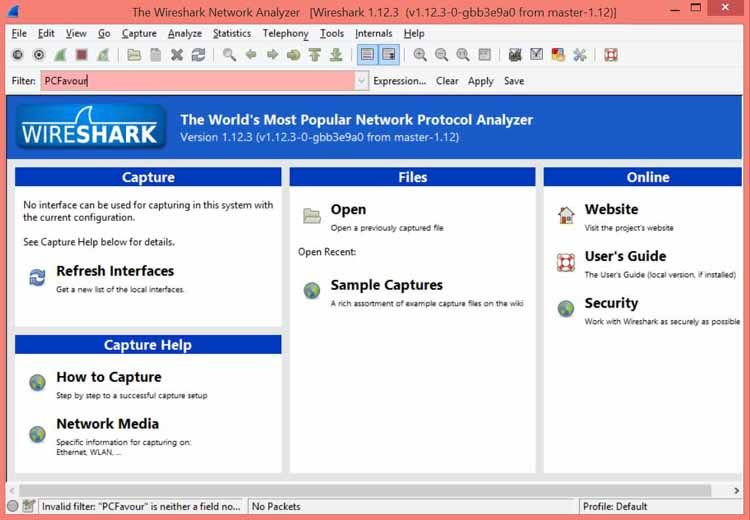Open the Tools menu
The height and width of the screenshot is (520, 750).
click(331, 33)
